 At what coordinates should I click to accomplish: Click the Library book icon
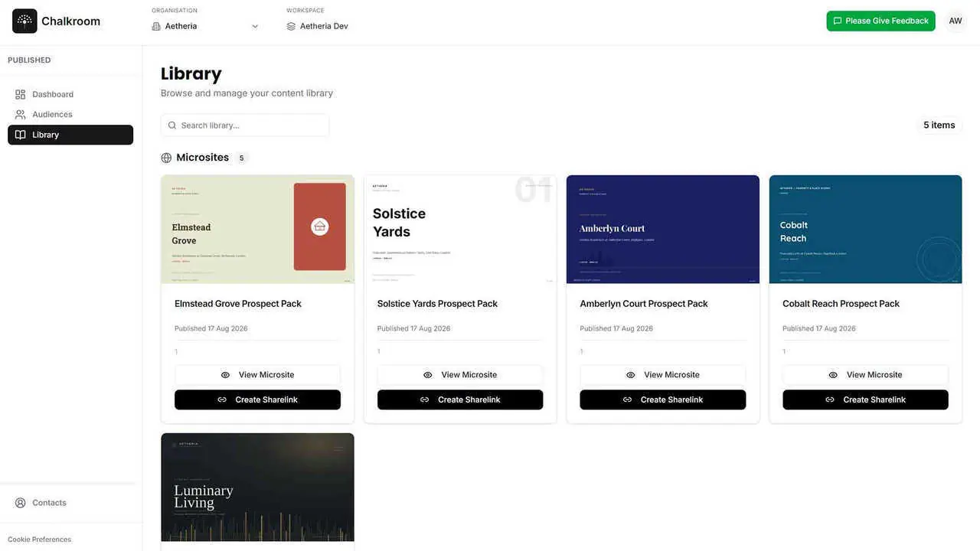21,135
